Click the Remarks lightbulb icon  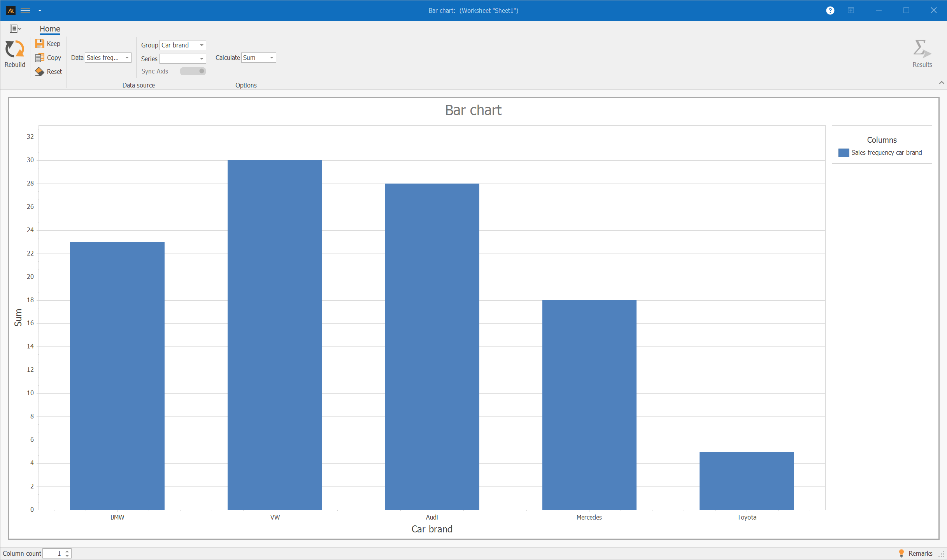[901, 553]
